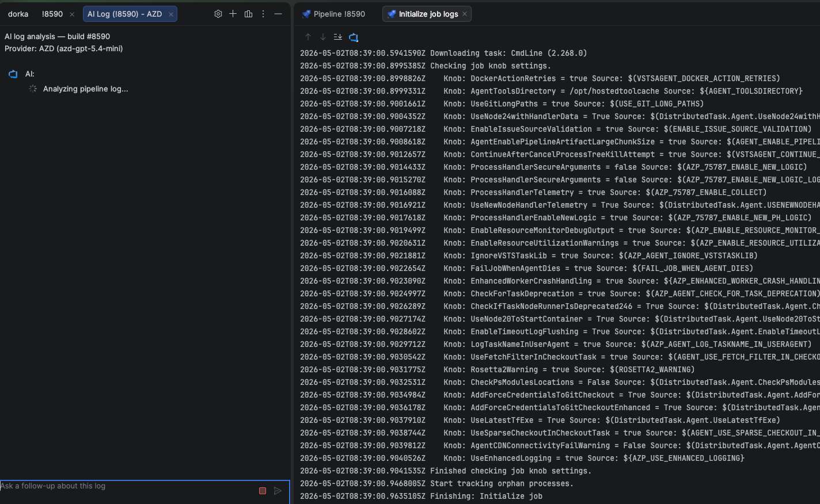Click the scroll to end icon
The height and width of the screenshot is (504, 820).
(338, 37)
